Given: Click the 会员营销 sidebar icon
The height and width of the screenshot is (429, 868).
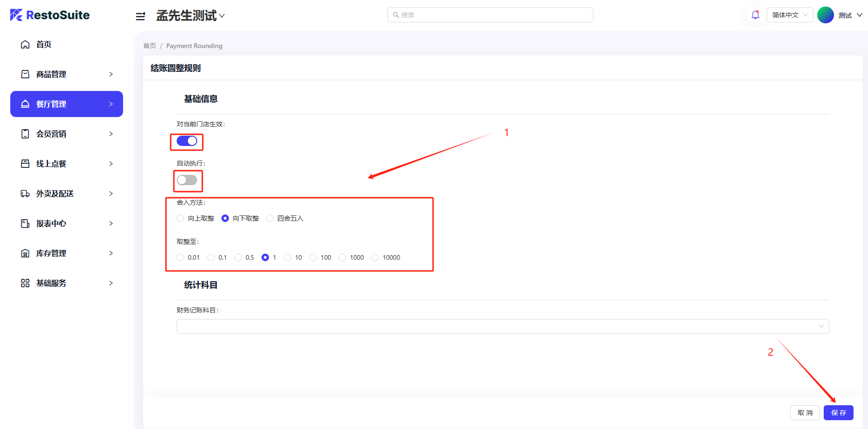Looking at the screenshot, I should [25, 134].
